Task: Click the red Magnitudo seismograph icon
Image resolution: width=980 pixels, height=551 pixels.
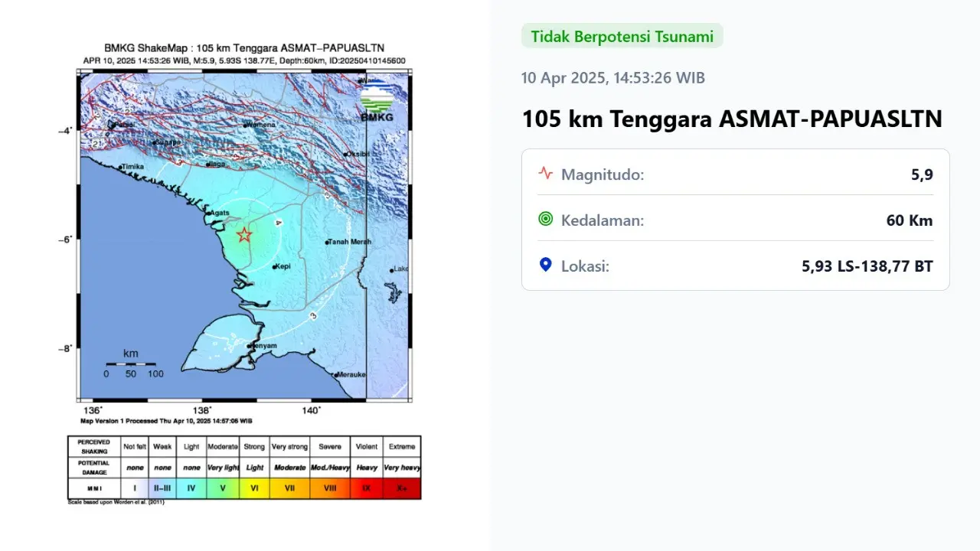Action: pos(545,173)
